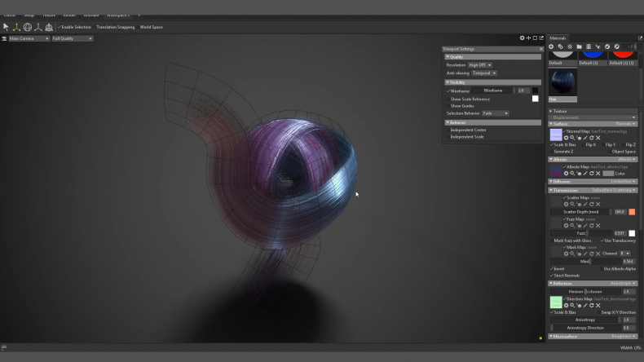
Task: Open the Full Quality dropdown
Action: click(73, 38)
